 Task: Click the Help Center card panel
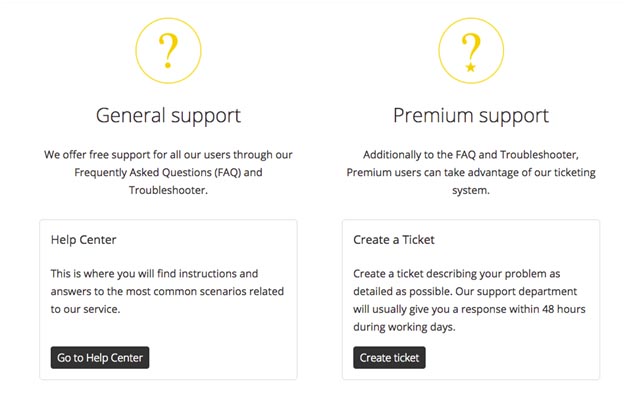(168, 299)
